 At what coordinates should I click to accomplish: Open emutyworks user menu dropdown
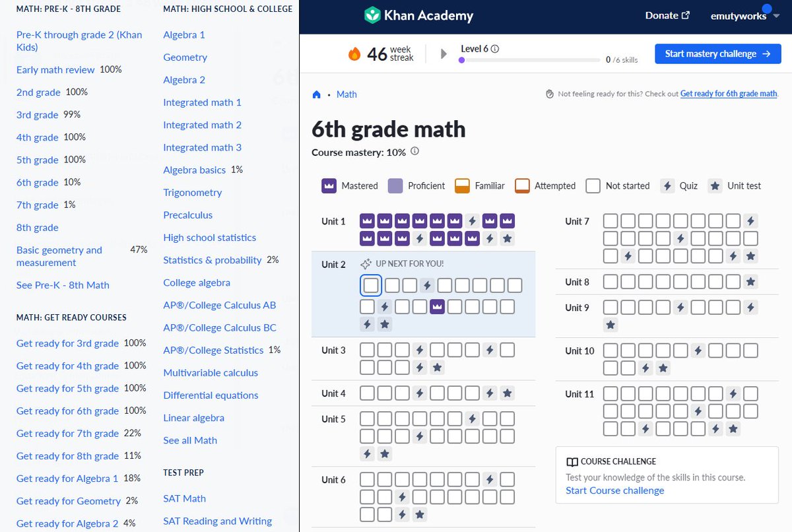click(744, 16)
